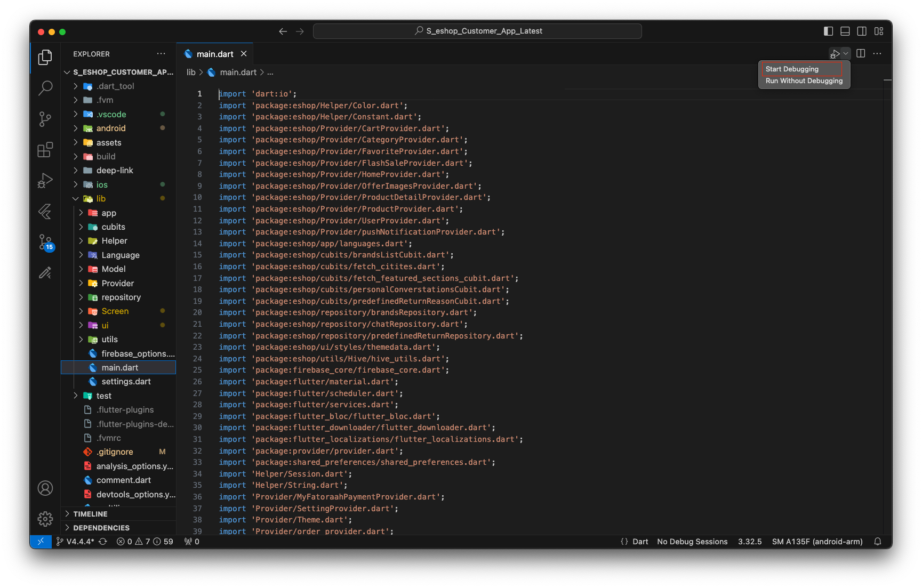Choose Start Debugging from the menu

(792, 69)
